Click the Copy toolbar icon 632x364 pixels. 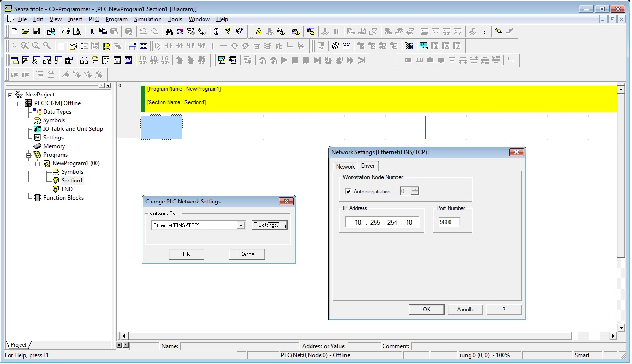[x=103, y=32]
